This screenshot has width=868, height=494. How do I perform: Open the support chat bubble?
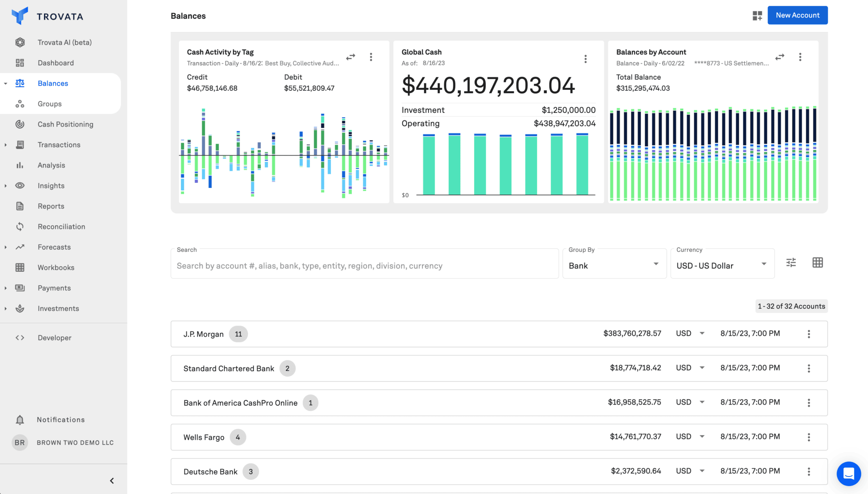(849, 474)
